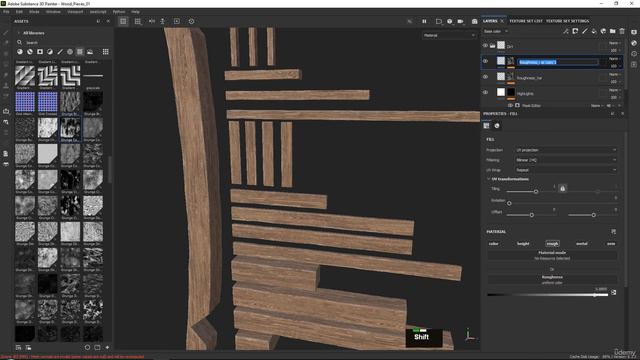Open the viewport Material mode dropdown
The image size is (640, 360).
click(x=449, y=36)
